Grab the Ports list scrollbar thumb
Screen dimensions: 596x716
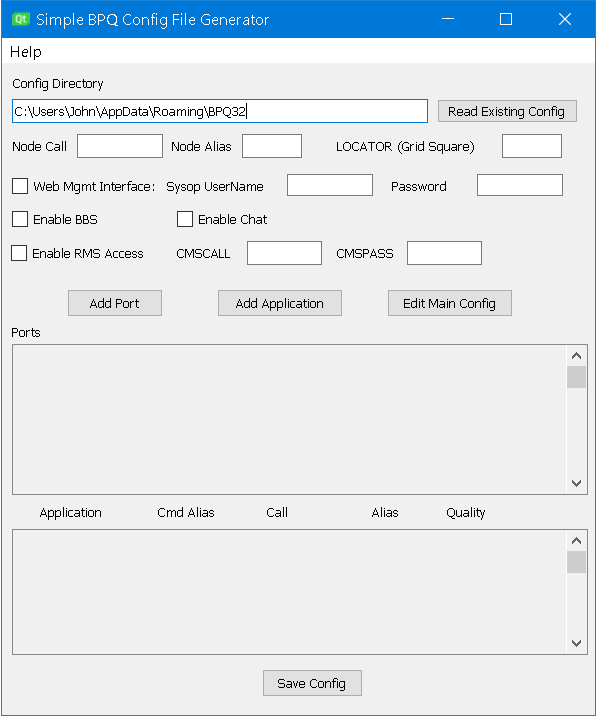(x=576, y=377)
